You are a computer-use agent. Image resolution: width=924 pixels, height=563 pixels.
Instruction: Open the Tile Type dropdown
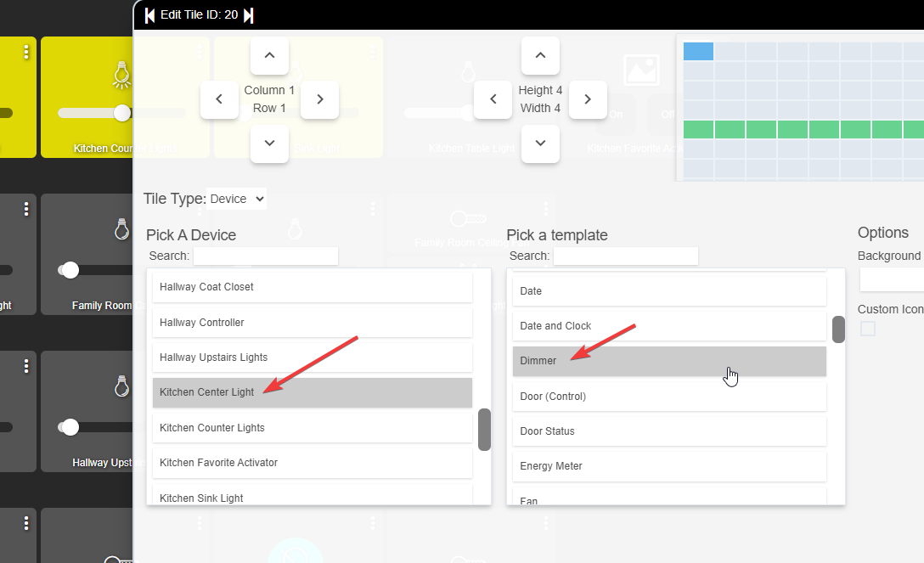point(236,199)
